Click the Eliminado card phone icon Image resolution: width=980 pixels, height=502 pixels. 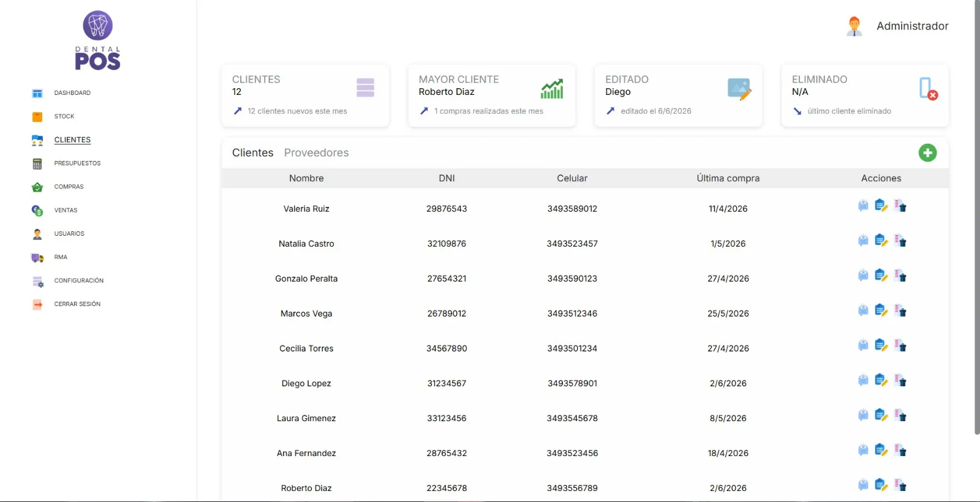(x=928, y=89)
